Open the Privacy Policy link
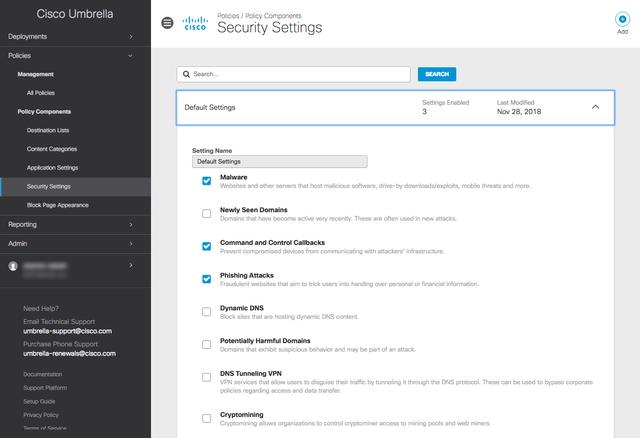 (41, 415)
